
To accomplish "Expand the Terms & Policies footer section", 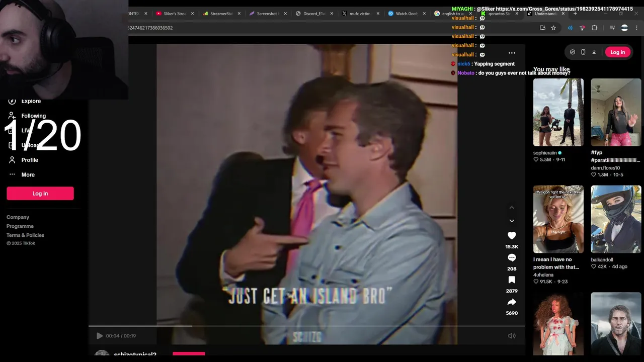I will [x=25, y=235].
